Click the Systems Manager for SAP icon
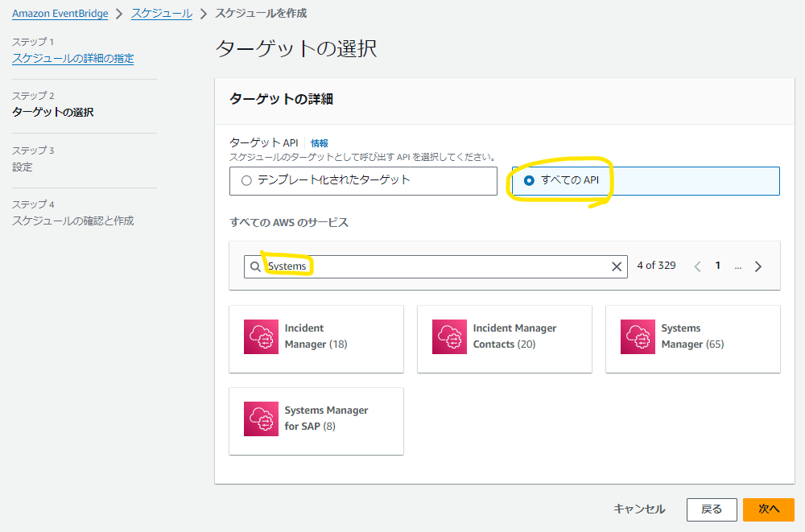 261,419
